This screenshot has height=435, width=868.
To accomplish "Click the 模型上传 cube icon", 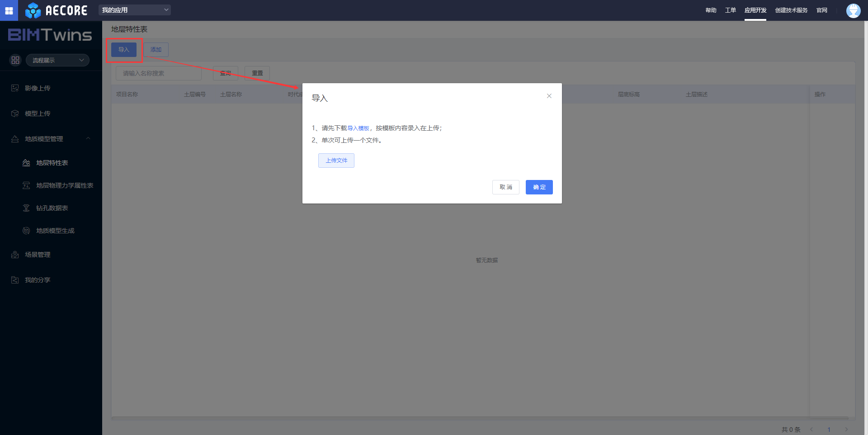I will [x=15, y=113].
